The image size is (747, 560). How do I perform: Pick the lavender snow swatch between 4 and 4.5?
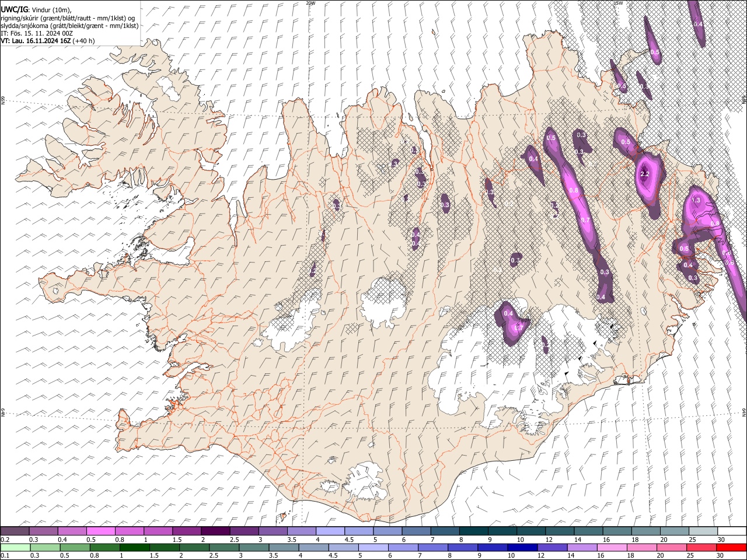tap(330, 531)
